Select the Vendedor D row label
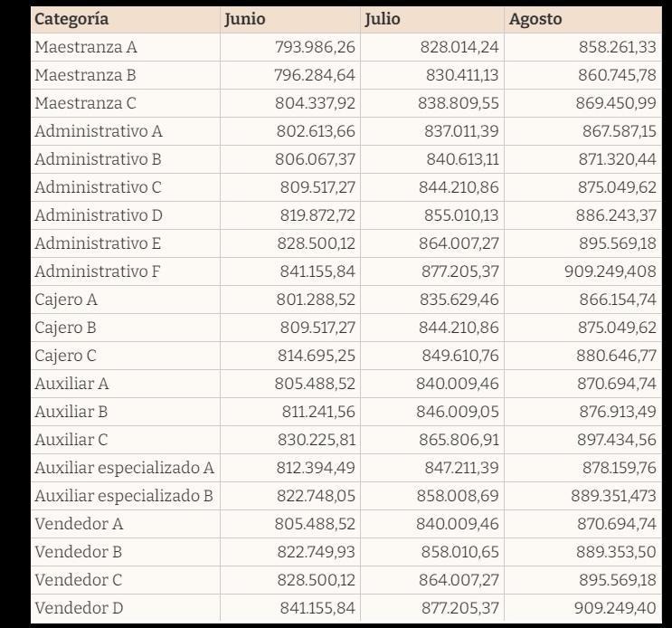672x628 pixels. pos(79,607)
